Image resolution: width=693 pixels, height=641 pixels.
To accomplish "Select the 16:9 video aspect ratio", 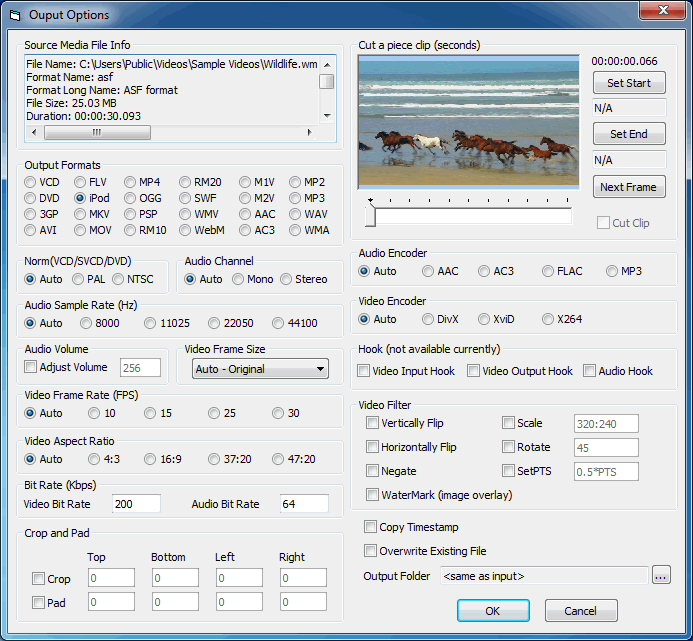I will (x=151, y=459).
